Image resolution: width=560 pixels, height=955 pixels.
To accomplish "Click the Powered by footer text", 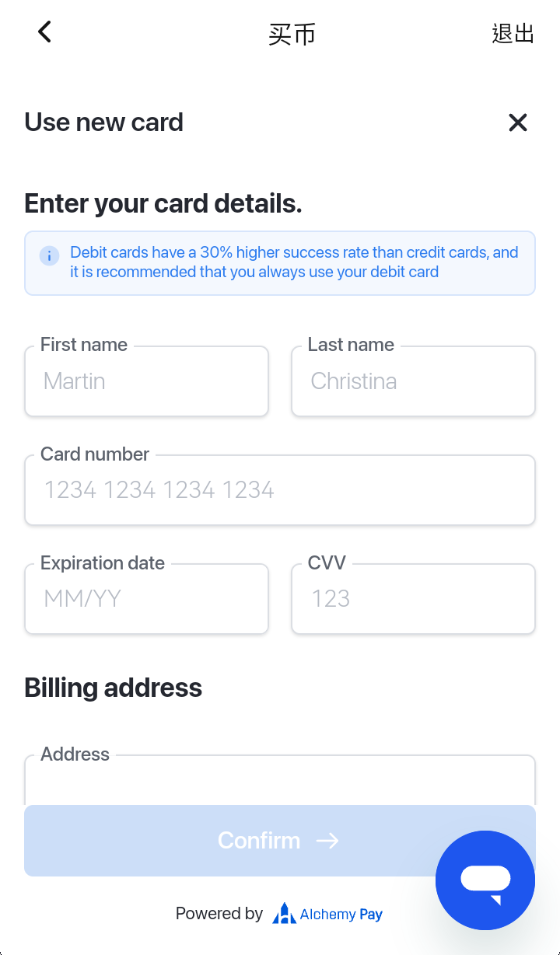I will pyautogui.click(x=219, y=914).
